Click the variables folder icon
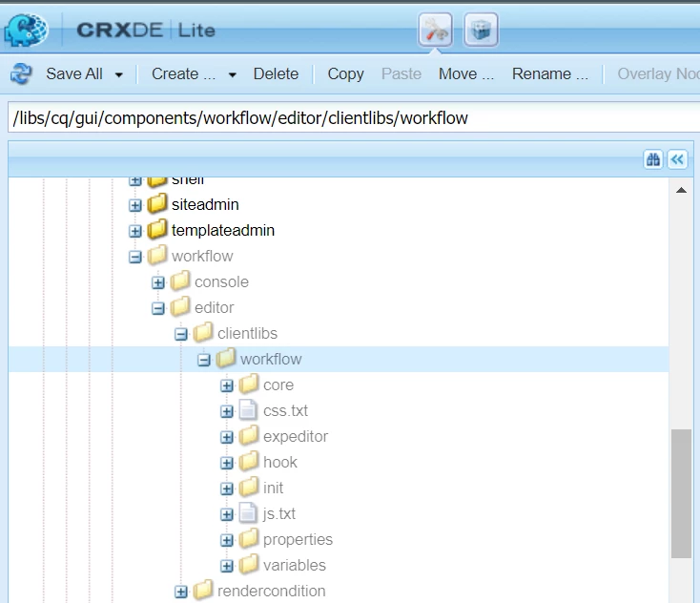Image resolution: width=700 pixels, height=603 pixels. pos(249,565)
